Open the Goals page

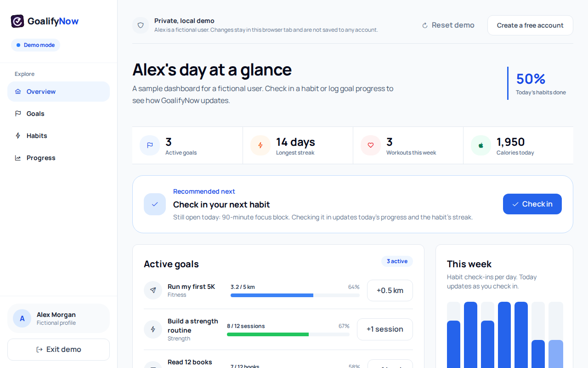point(58,114)
